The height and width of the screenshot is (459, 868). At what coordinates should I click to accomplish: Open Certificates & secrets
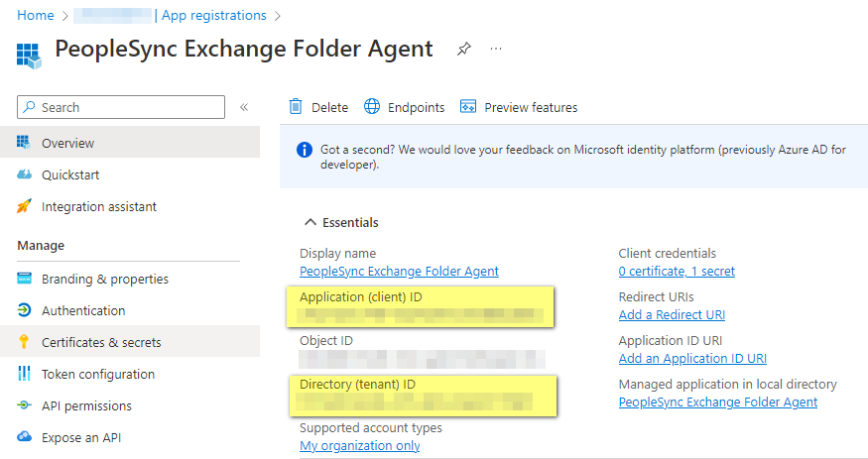130,342
